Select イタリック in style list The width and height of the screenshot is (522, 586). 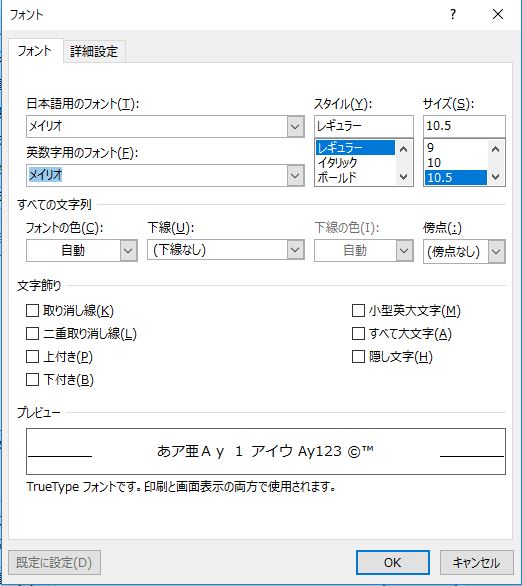point(338,163)
